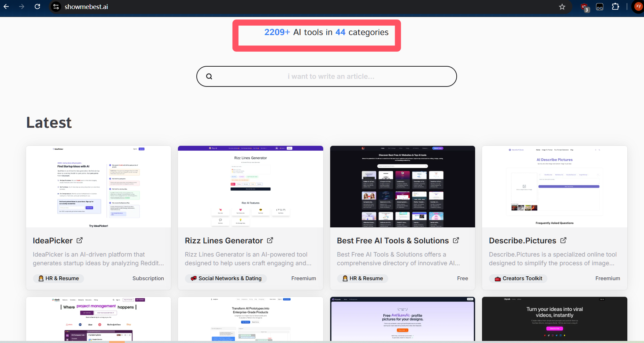The width and height of the screenshot is (644, 343).
Task: Go forward in browser history
Action: tap(22, 7)
